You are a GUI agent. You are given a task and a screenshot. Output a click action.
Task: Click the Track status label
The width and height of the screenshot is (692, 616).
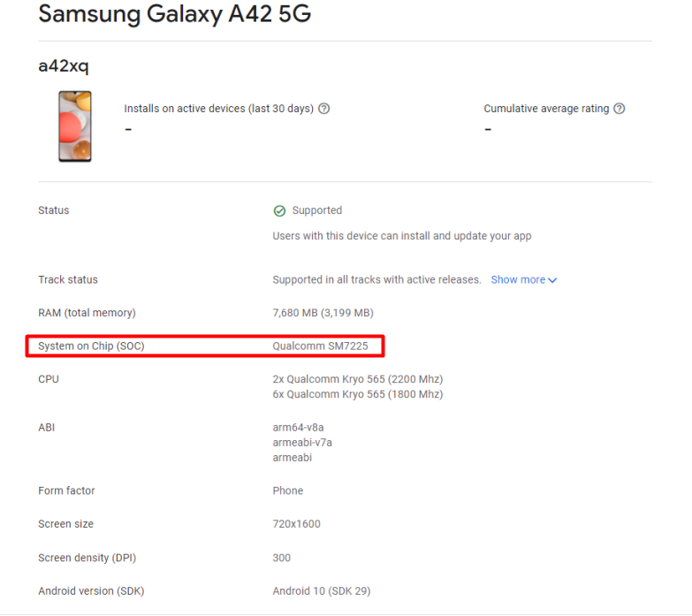click(x=68, y=280)
